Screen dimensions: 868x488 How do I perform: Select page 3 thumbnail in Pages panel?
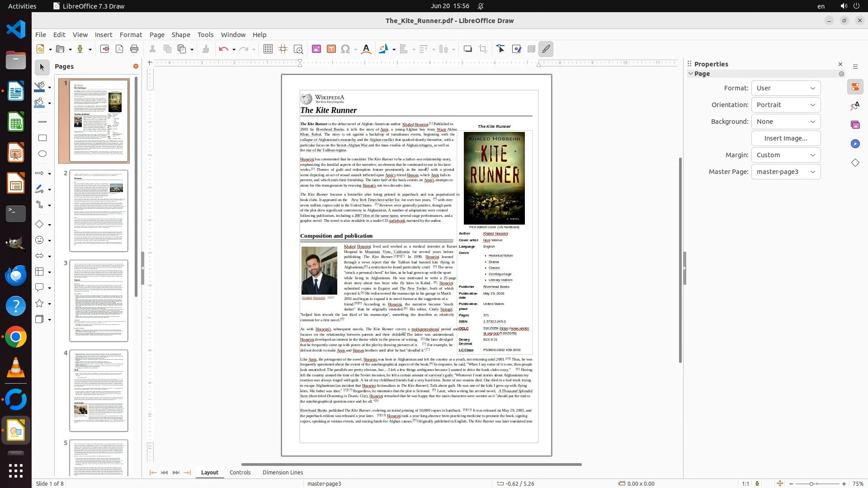coord(99,300)
